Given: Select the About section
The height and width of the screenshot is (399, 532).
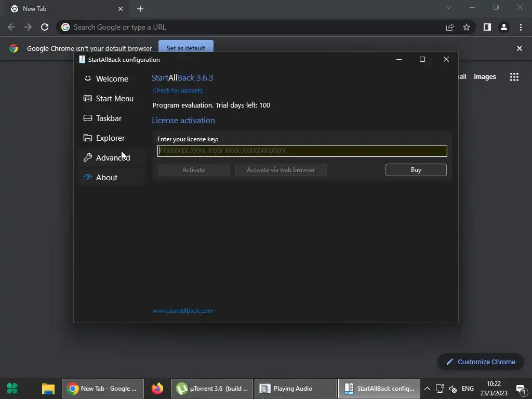Looking at the screenshot, I should click(112, 177).
